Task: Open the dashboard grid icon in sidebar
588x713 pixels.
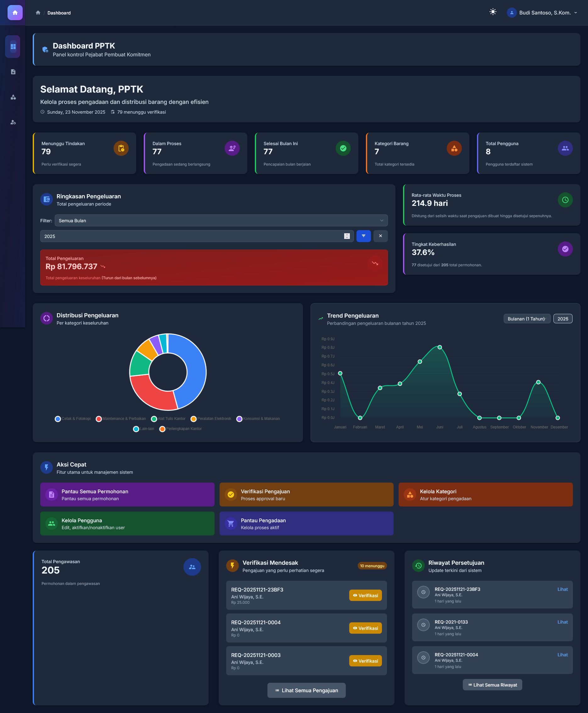Action: point(13,46)
